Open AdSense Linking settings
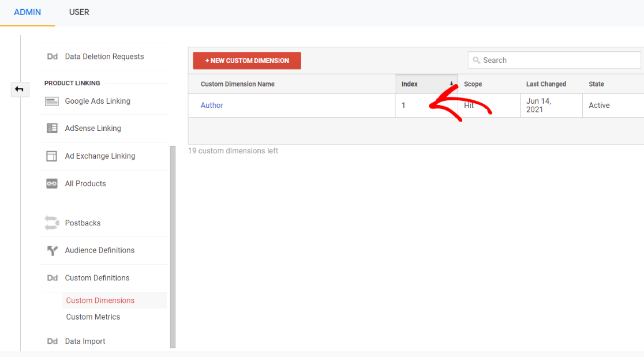 (93, 129)
